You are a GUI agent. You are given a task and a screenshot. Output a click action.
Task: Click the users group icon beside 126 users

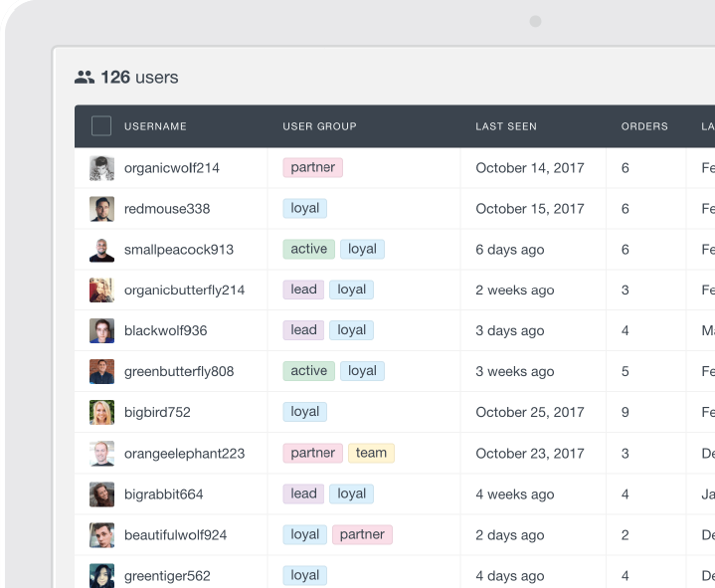click(85, 77)
